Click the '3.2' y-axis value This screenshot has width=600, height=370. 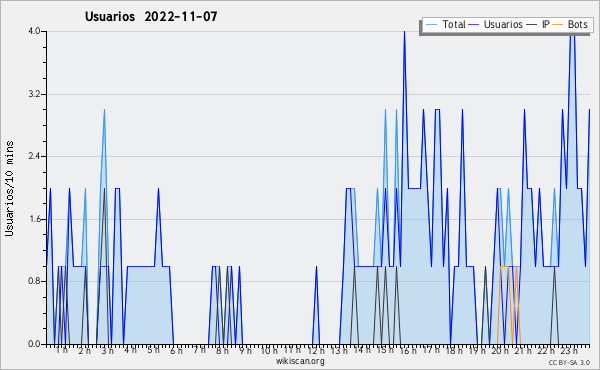[x=34, y=94]
